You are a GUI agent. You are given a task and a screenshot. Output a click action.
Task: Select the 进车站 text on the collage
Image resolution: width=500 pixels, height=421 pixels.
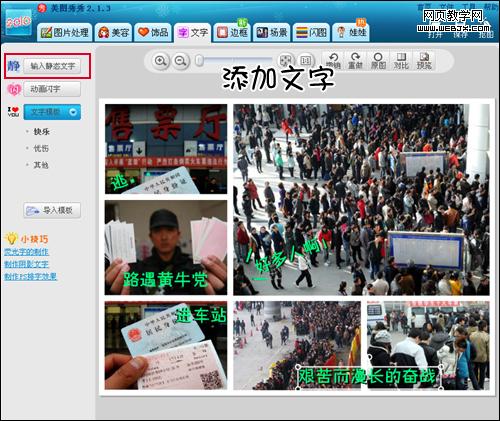click(x=201, y=315)
